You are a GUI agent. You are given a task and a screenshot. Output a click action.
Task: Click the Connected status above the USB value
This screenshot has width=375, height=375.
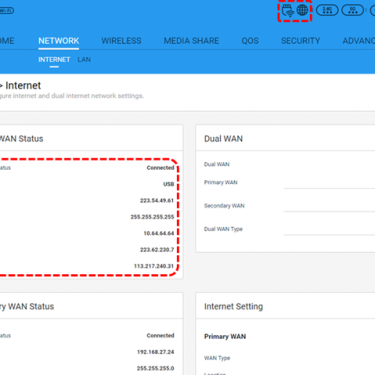coord(160,168)
